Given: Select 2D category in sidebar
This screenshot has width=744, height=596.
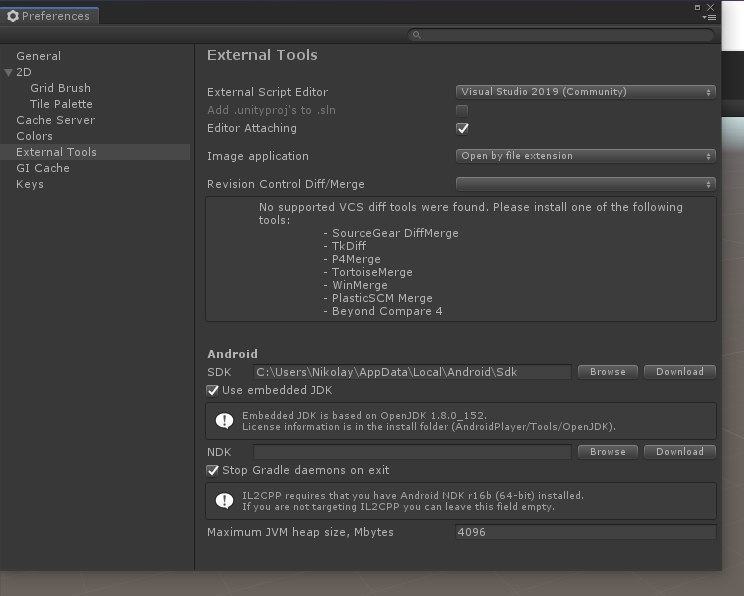Looking at the screenshot, I should (x=24, y=72).
